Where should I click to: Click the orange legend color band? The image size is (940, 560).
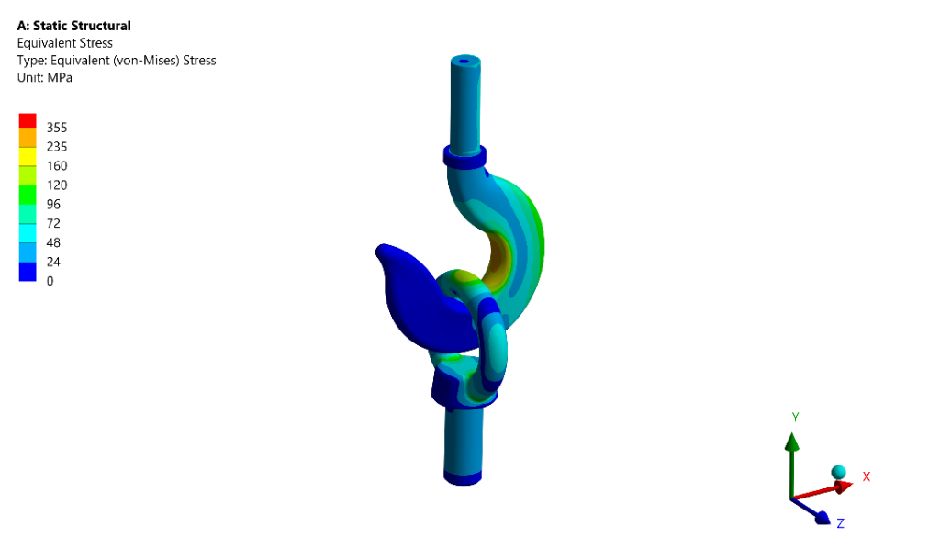[28, 138]
